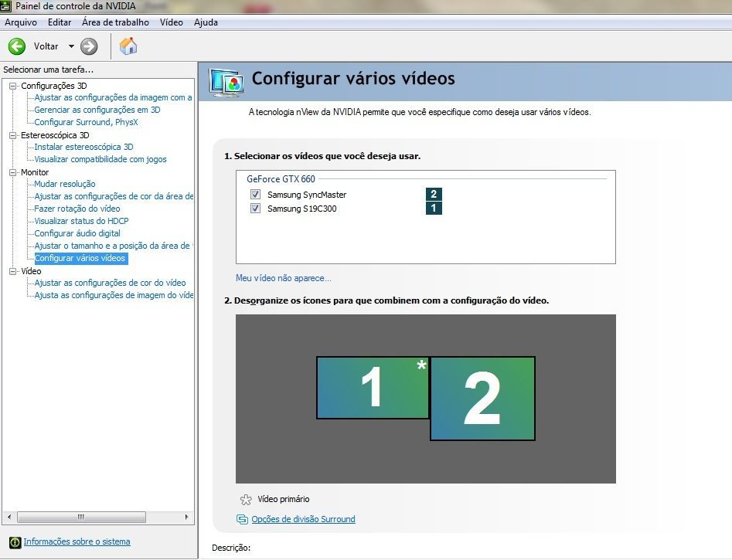Screen dimensions: 732x560
Task: Open Fazer rotação do vídeo task
Action: pos(77,209)
